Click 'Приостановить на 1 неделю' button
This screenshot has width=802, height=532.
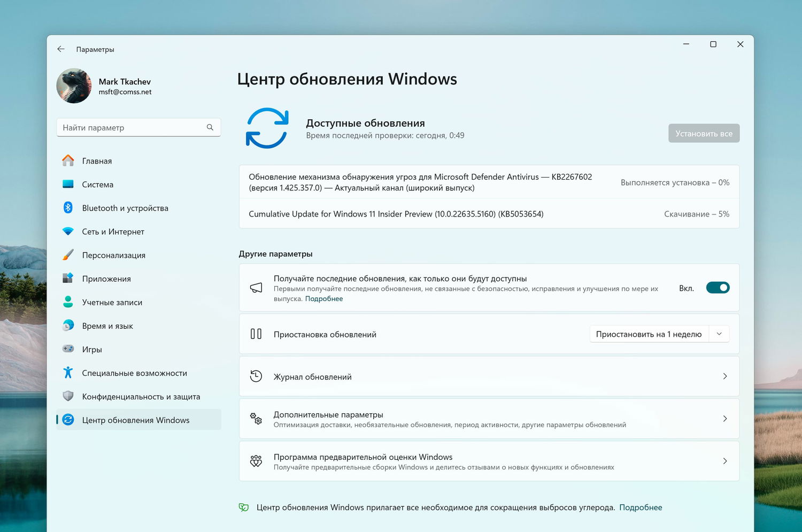[x=649, y=334]
